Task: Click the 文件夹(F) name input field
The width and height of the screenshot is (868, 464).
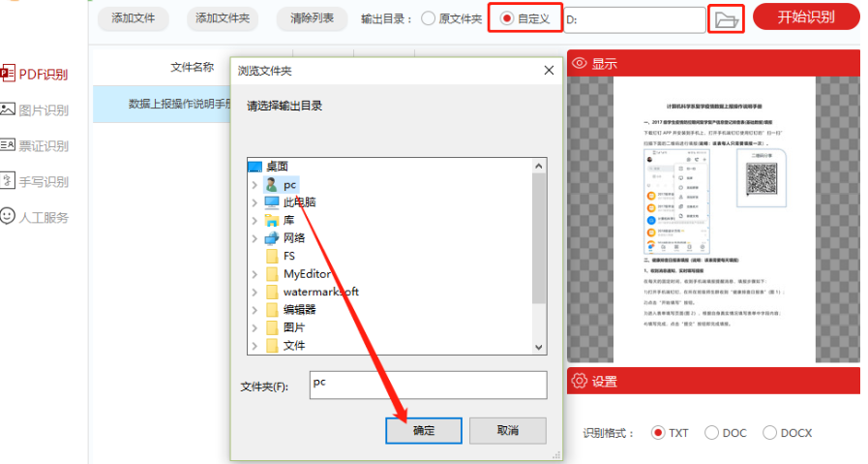Action: pos(428,385)
